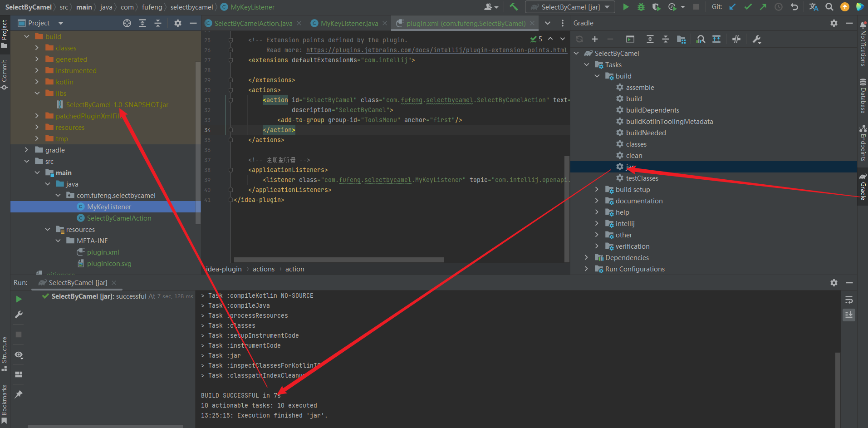Screen dimensions: 868x428
Task: Open the Translate plugin icon
Action: coord(814,7)
